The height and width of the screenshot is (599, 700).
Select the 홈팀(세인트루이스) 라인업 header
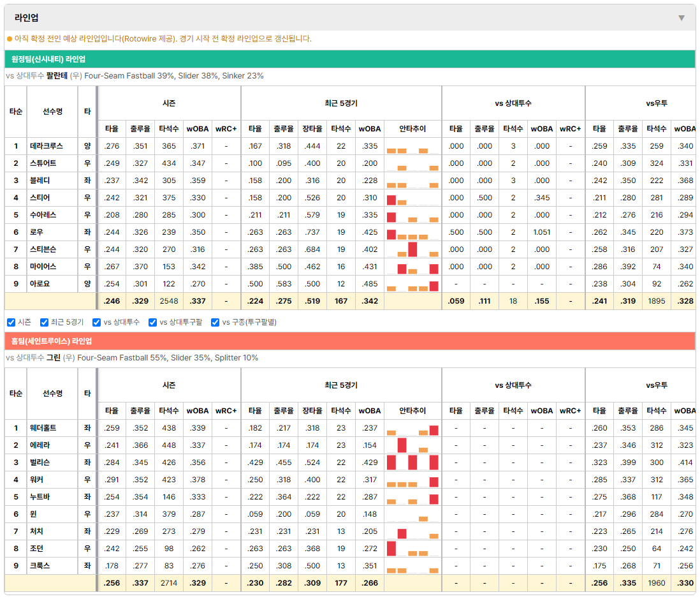(x=349, y=341)
